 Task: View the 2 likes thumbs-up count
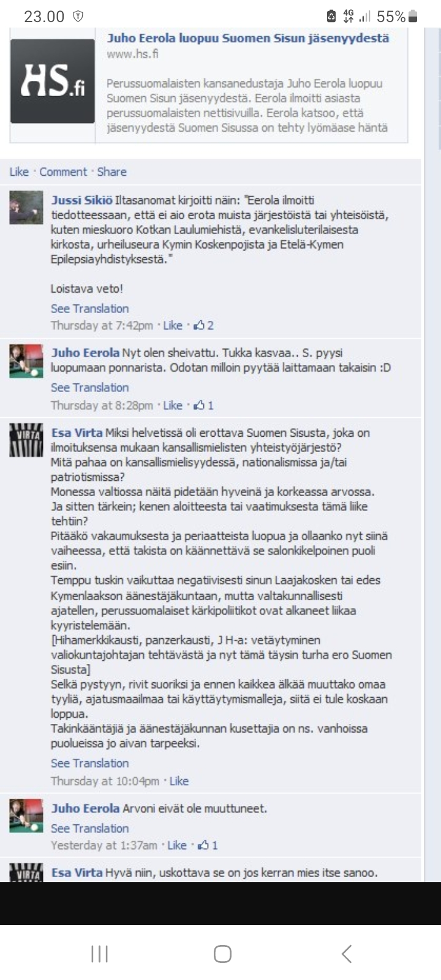pyautogui.click(x=203, y=326)
